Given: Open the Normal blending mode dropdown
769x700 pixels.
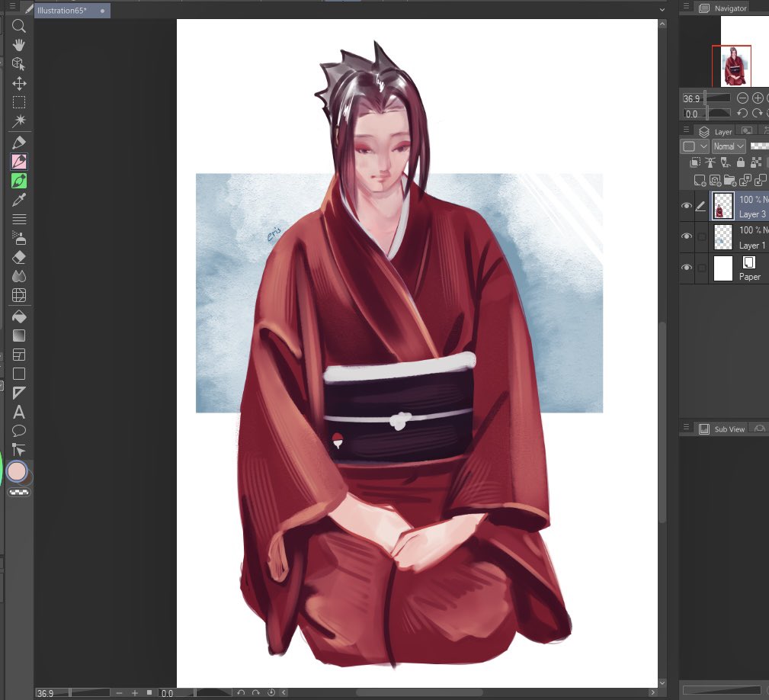Looking at the screenshot, I should (729, 146).
